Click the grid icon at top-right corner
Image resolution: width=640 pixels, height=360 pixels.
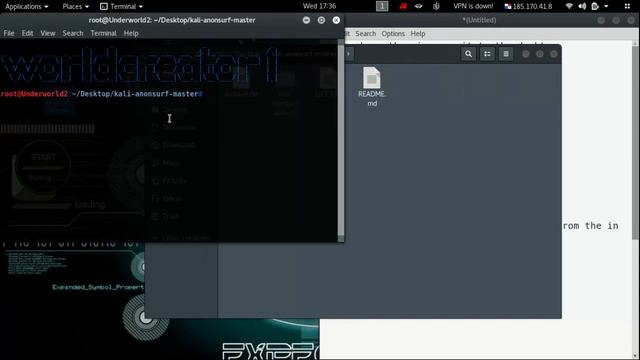[x=627, y=6]
